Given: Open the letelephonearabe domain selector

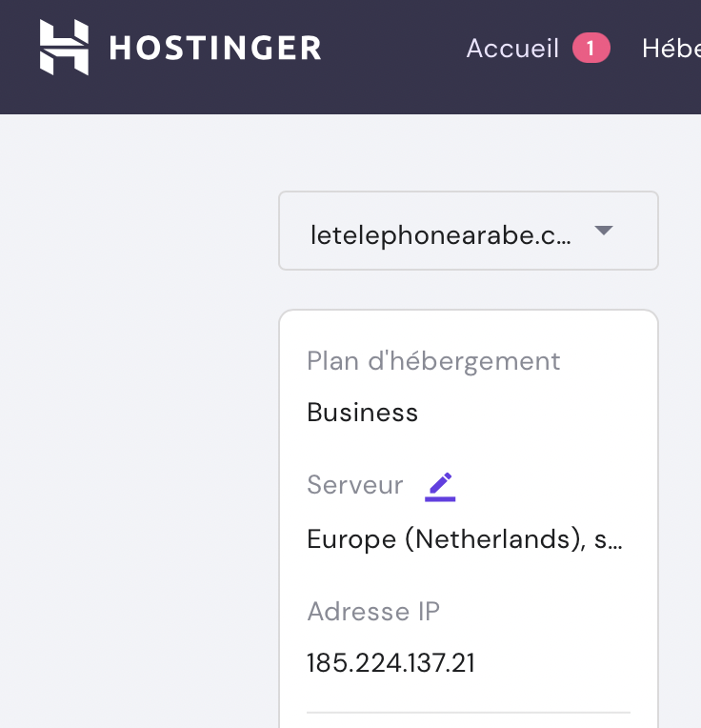Looking at the screenshot, I should (468, 231).
